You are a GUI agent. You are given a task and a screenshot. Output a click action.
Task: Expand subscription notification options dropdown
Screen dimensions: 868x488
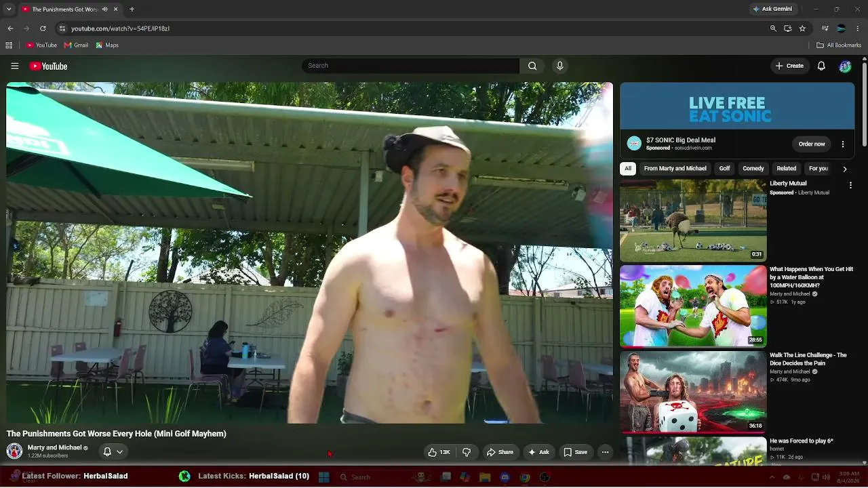(x=120, y=451)
